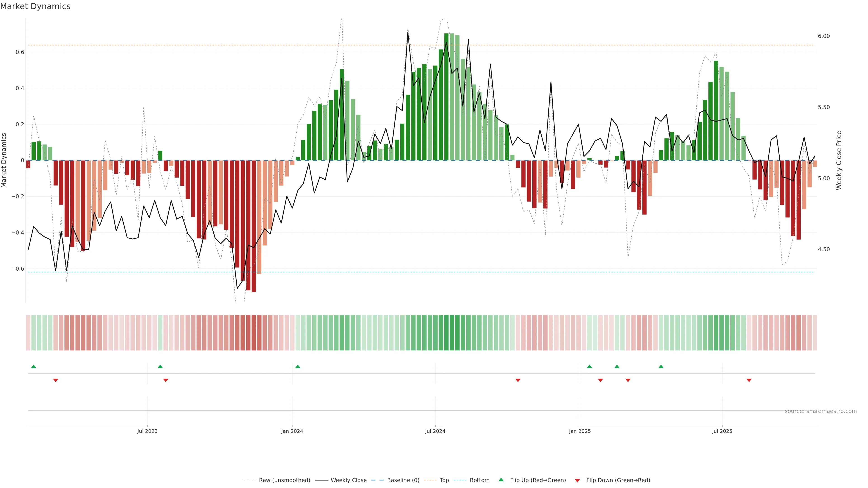Viewport: 868px width, 488px height.
Task: Toggle the Top legend entry
Action: pos(444,480)
